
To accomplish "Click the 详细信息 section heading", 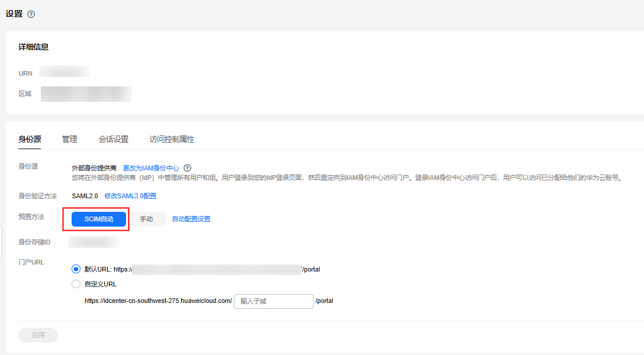I will [x=33, y=47].
